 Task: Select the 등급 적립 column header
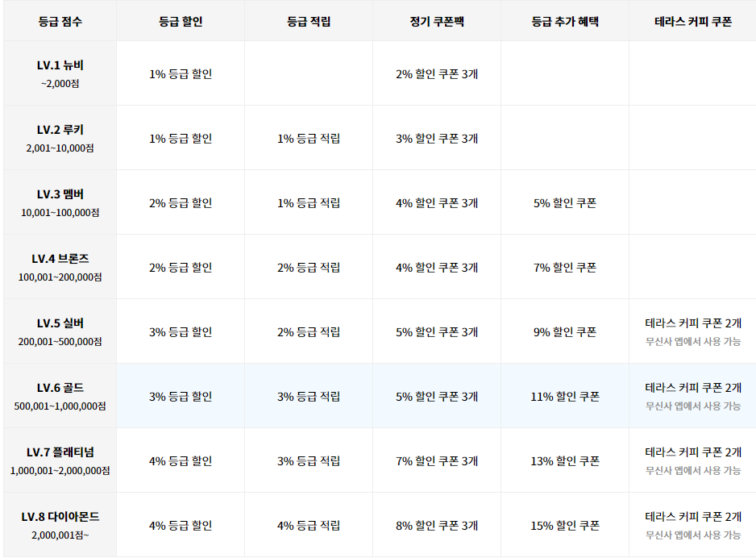(309, 21)
